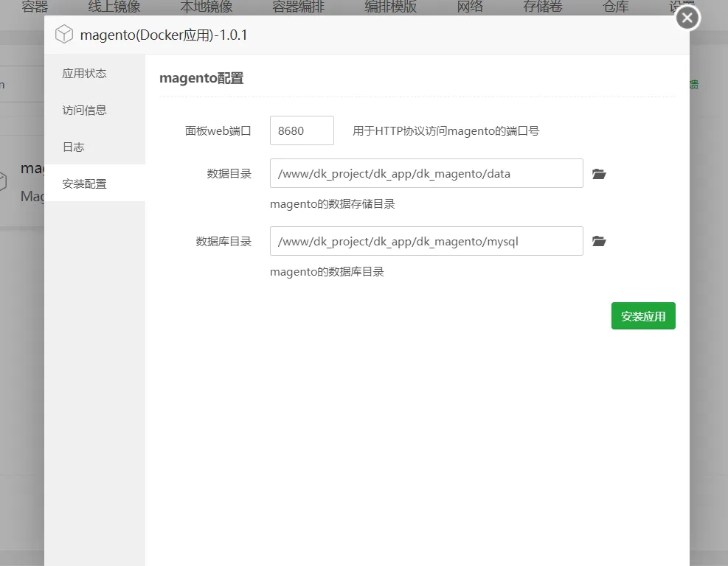Viewport: 728px width, 566px height.
Task: Click the magento配置 heading text
Action: pyautogui.click(x=201, y=78)
